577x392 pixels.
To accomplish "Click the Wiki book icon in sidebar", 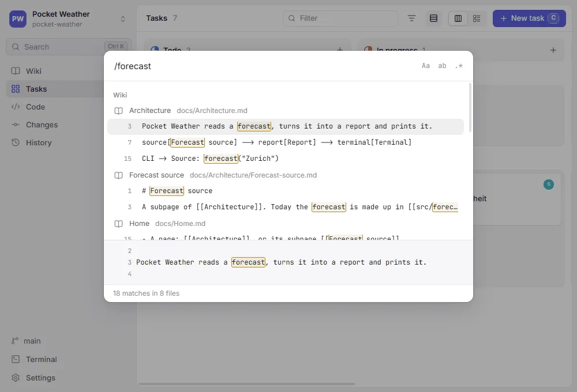I will [x=16, y=71].
